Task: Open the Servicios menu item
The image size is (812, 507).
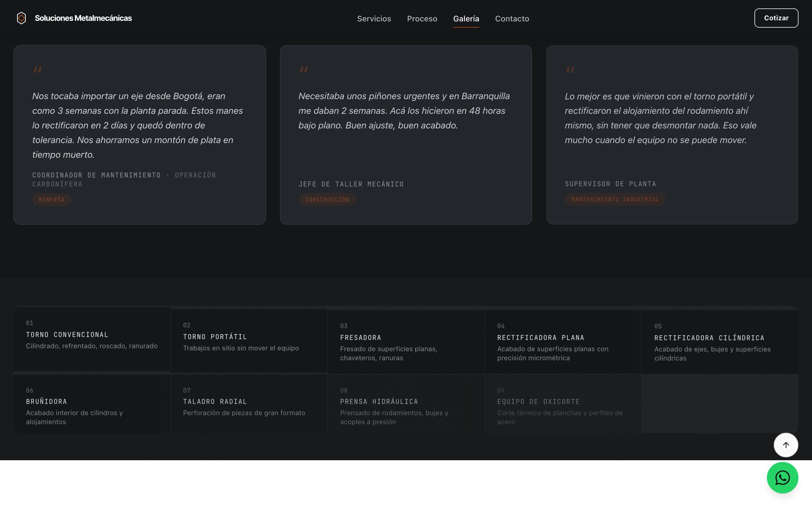Action: pos(374,19)
